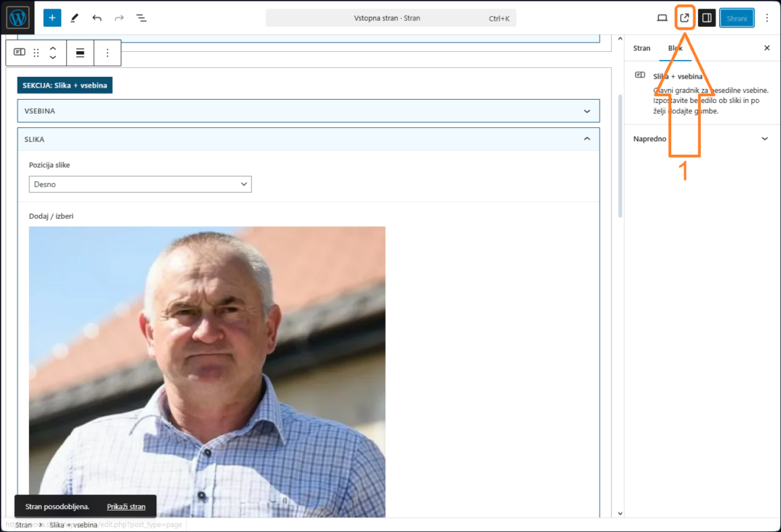Viewport: 781px width, 532px height.
Task: Undo the last change
Action: pos(97,18)
